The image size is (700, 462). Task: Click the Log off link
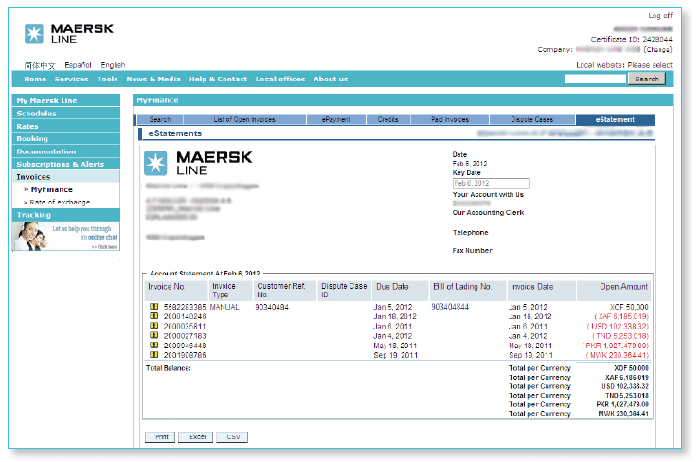(x=660, y=16)
